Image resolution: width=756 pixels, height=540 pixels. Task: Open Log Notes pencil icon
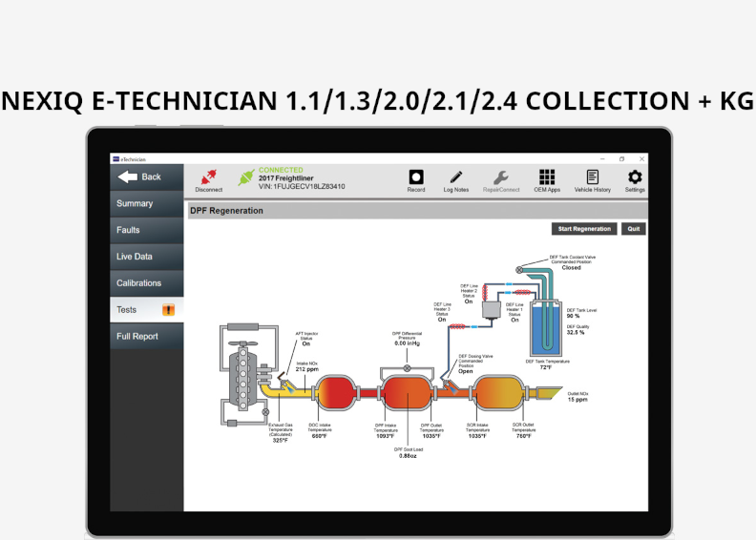(456, 177)
